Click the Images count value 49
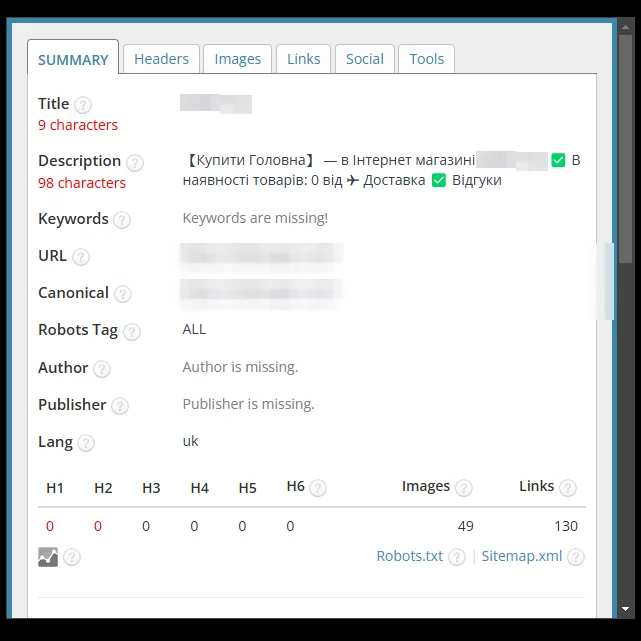 coord(466,526)
